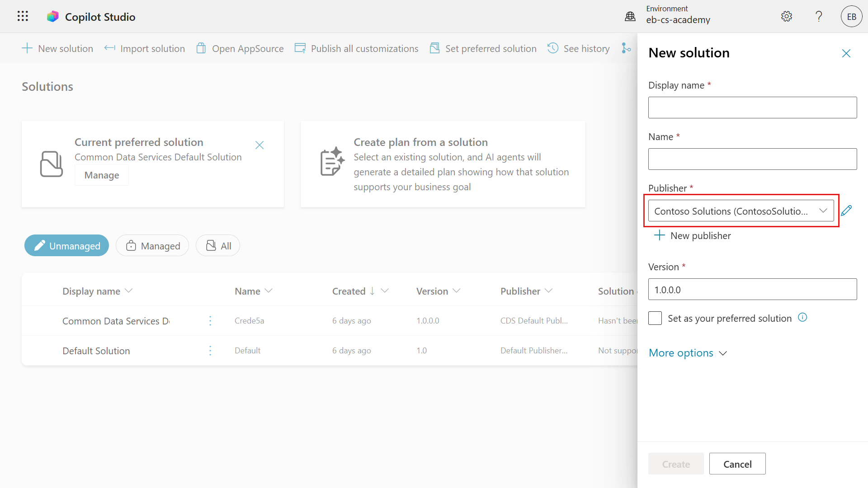Click the CDS Default Publ... publisher cell
Screen dimensions: 868x488
[534, 321]
